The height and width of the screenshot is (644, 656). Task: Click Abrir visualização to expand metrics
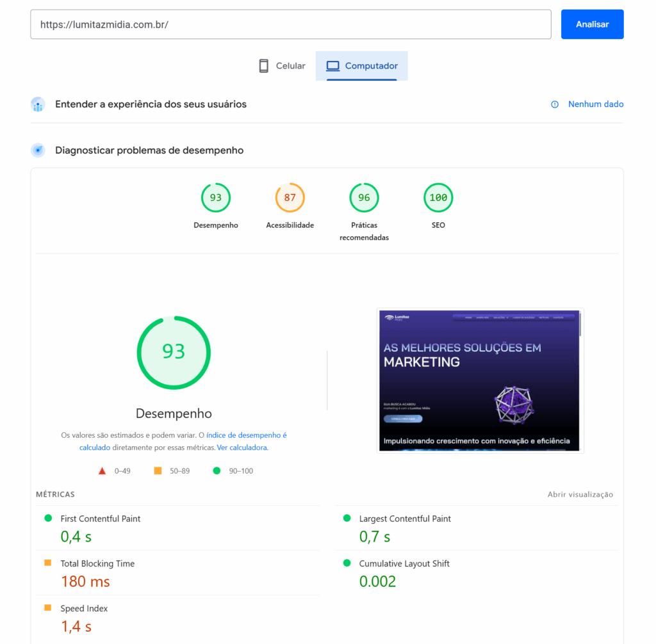point(580,495)
